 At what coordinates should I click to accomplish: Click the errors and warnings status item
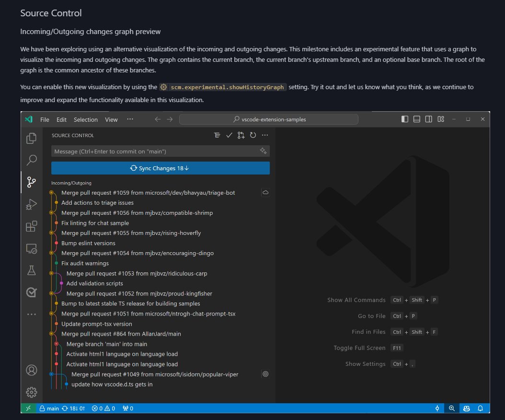coord(103,408)
